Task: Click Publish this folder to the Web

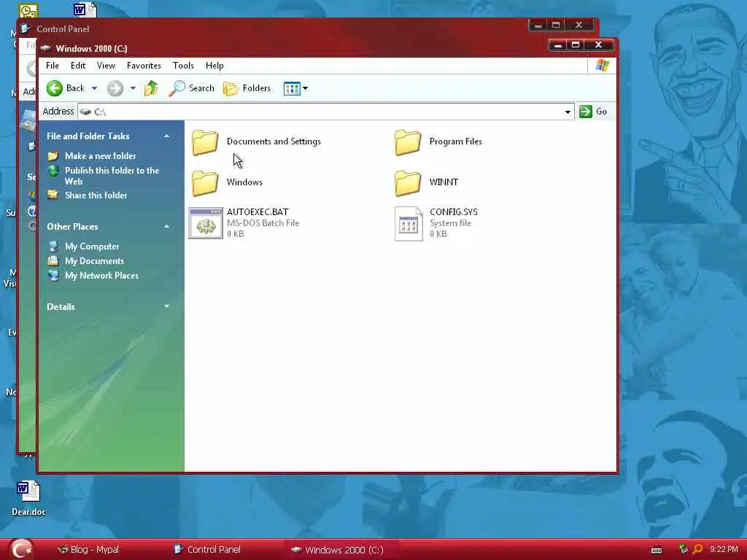Action: click(112, 176)
